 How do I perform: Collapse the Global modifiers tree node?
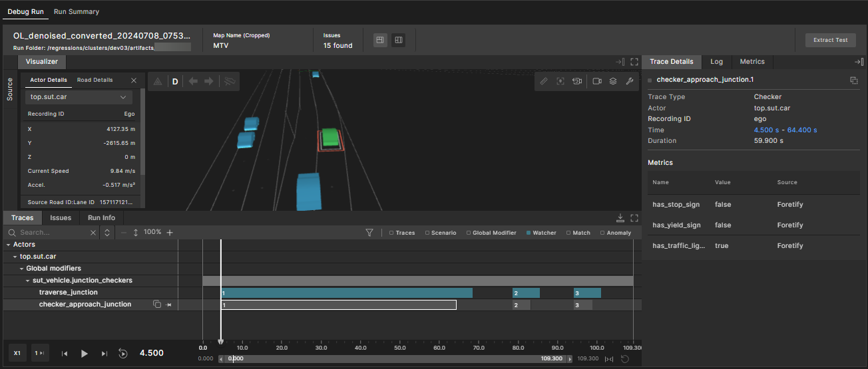click(x=23, y=269)
